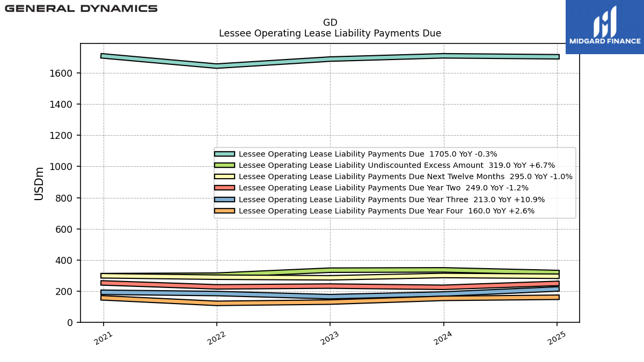This screenshot has width=644, height=362.
Task: Click the orange Year Four legend swatch
Action: click(224, 211)
